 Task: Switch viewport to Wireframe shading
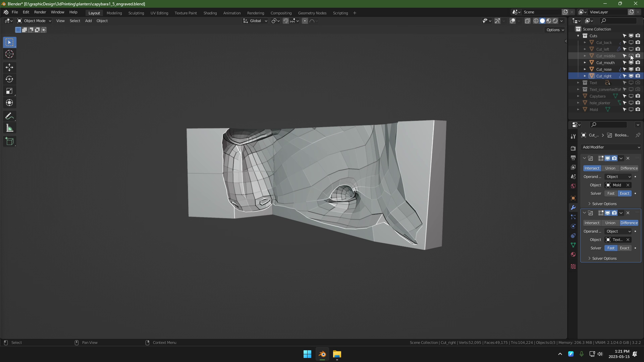point(536,21)
